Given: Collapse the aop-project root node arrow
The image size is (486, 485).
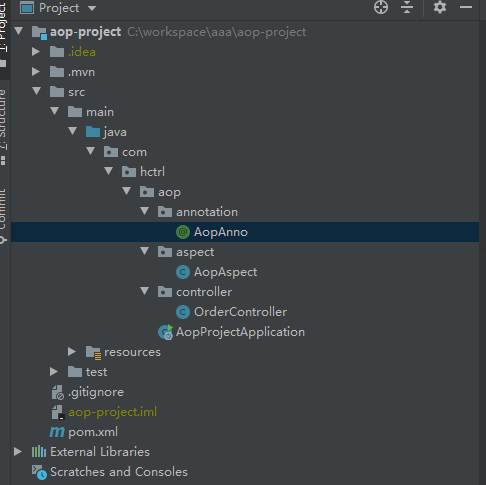Looking at the screenshot, I should (19, 31).
